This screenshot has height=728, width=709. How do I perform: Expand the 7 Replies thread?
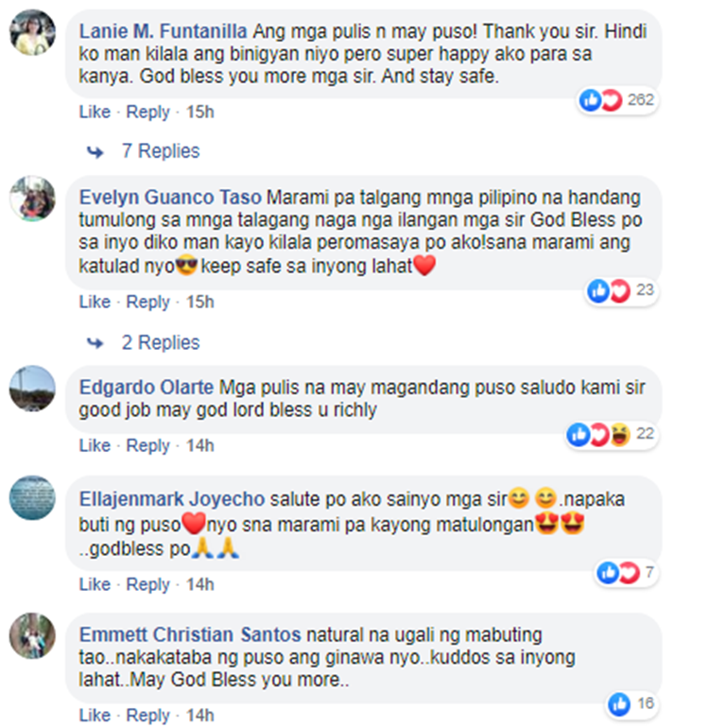pyautogui.click(x=160, y=151)
